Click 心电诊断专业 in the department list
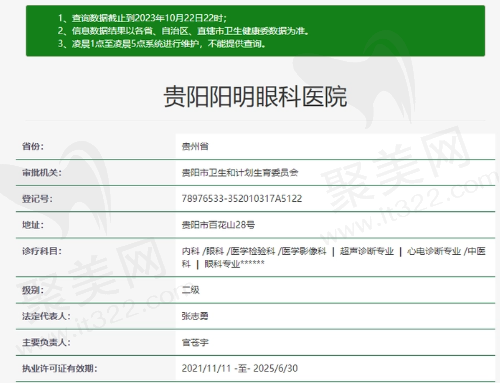 [x=434, y=251]
